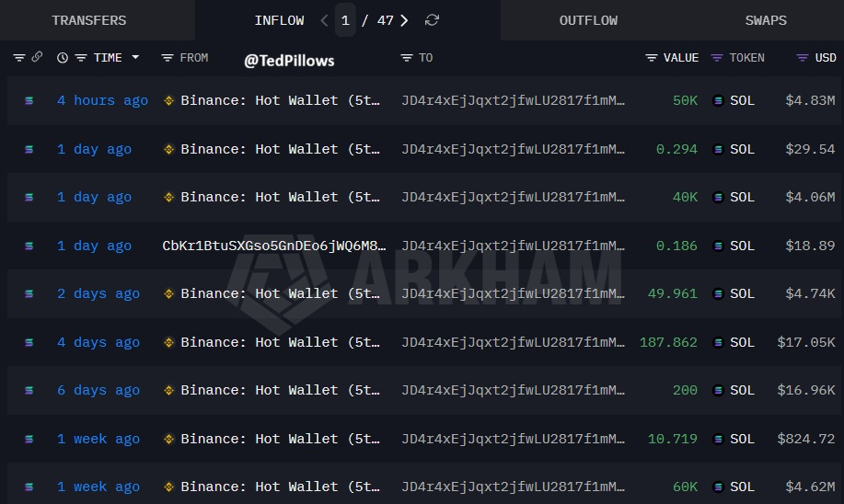Edit the current page number field
The width and height of the screenshot is (844, 504).
345,20
